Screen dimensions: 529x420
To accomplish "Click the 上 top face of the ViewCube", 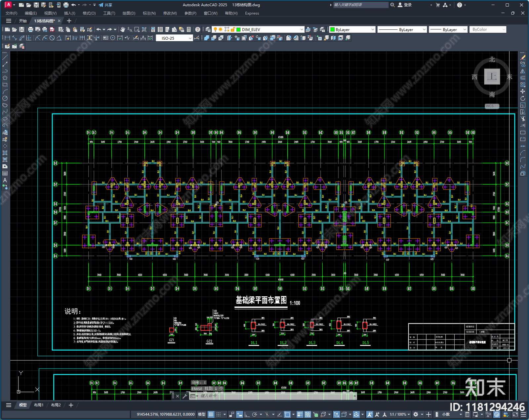I will coord(492,77).
